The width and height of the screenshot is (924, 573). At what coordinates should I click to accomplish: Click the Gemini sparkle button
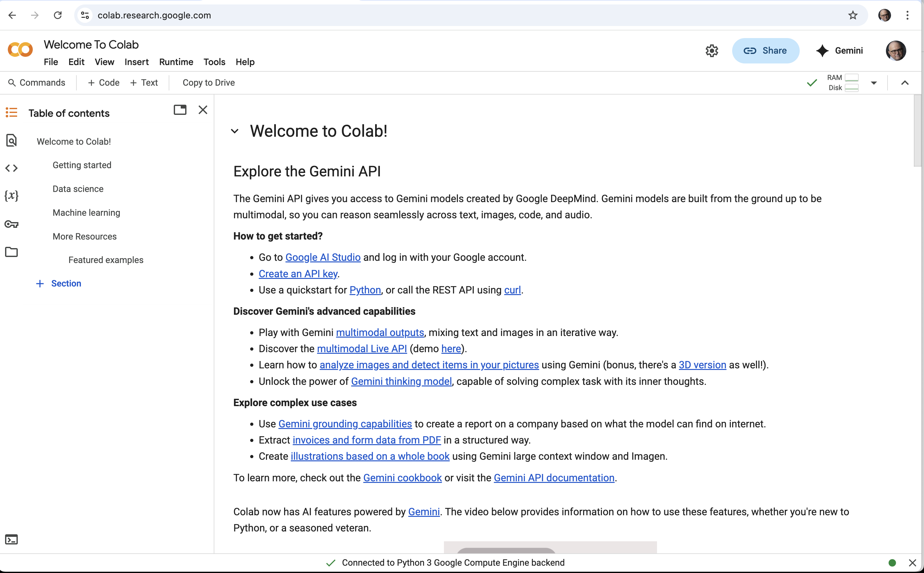[839, 51]
